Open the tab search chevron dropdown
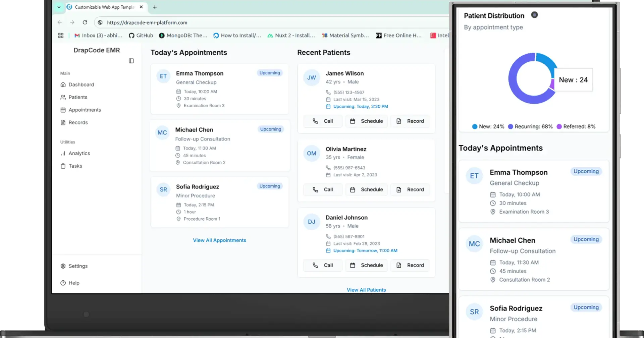The width and height of the screenshot is (644, 338). pos(59,7)
